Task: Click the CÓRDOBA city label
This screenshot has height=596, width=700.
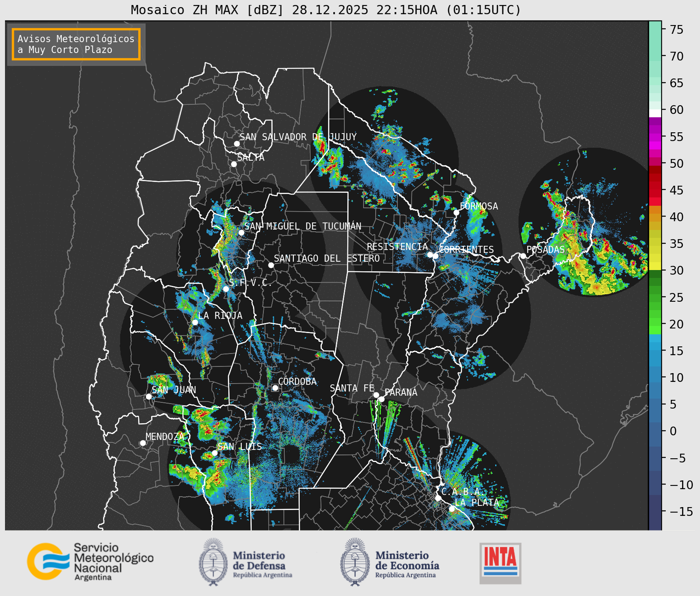Action: (x=298, y=381)
